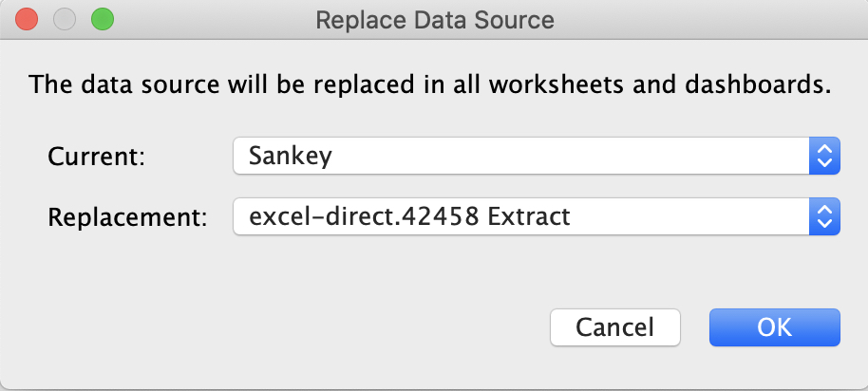Viewport: 868px width, 391px height.
Task: Click the down chevron on Replacement selector
Action: [x=825, y=223]
